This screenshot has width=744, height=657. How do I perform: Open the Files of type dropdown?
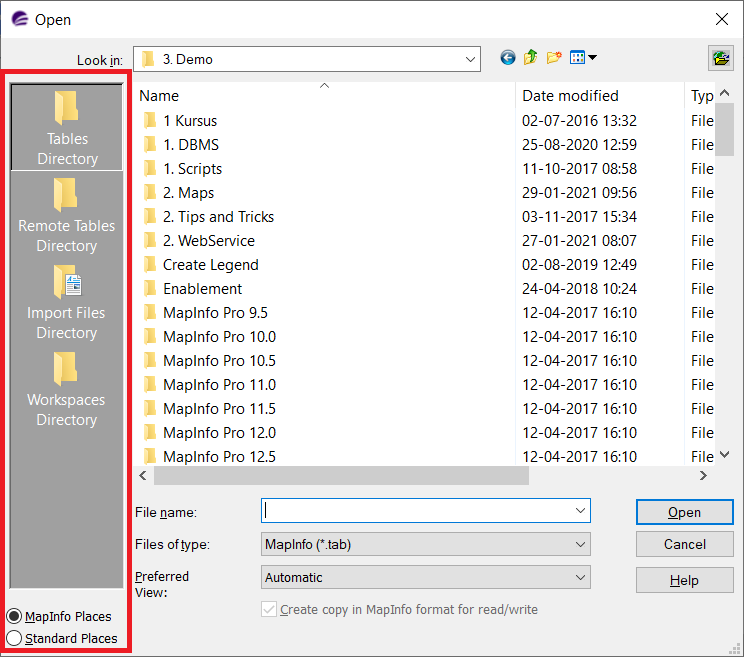click(x=426, y=544)
